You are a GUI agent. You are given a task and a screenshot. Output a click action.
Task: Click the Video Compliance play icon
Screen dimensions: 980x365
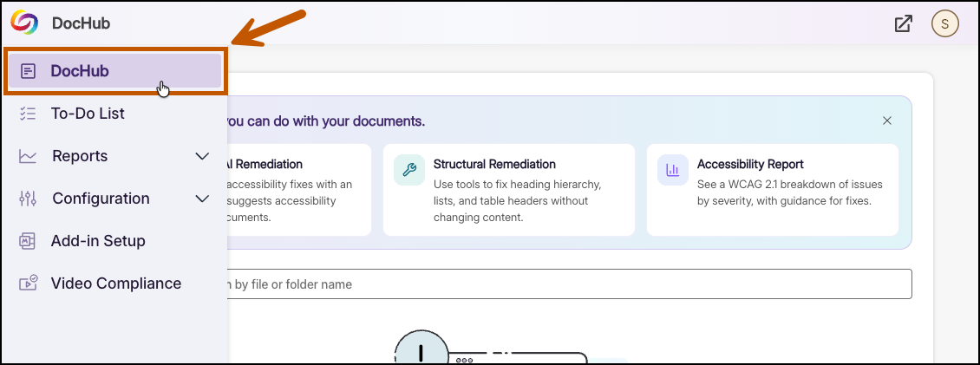point(28,284)
